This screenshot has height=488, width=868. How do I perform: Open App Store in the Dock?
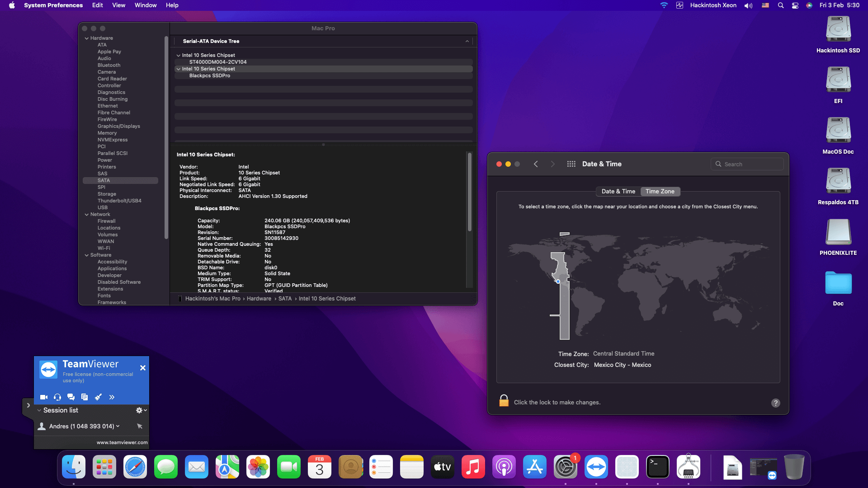point(535,467)
